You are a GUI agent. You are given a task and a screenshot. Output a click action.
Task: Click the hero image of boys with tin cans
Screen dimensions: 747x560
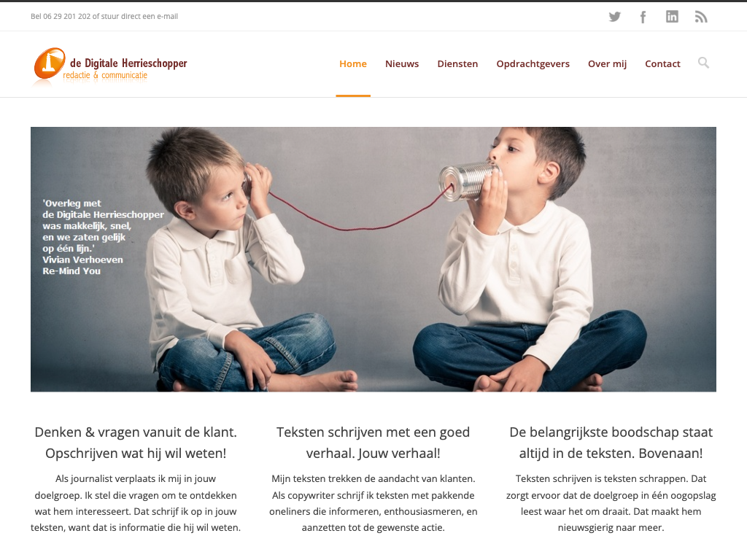pos(373,259)
